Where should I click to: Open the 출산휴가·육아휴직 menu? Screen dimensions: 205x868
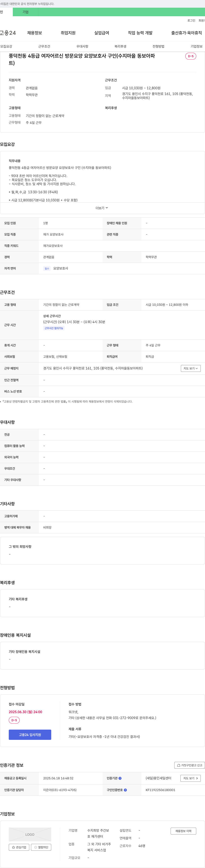(186, 33)
